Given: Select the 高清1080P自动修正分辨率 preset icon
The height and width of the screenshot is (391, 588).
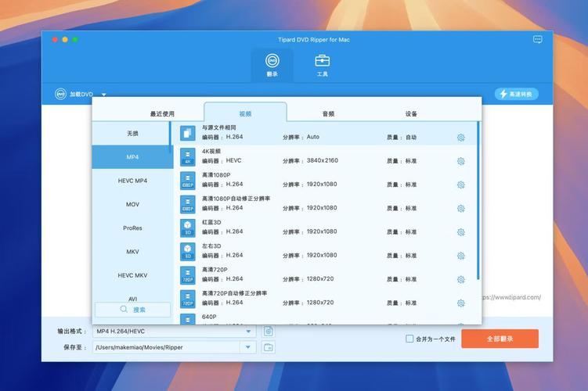Looking at the screenshot, I should pyautogui.click(x=187, y=204).
